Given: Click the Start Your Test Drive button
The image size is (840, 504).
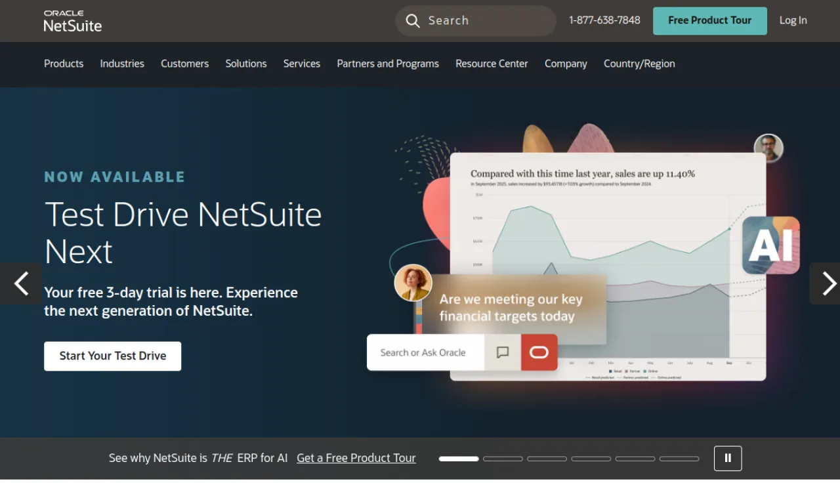Looking at the screenshot, I should click(113, 356).
